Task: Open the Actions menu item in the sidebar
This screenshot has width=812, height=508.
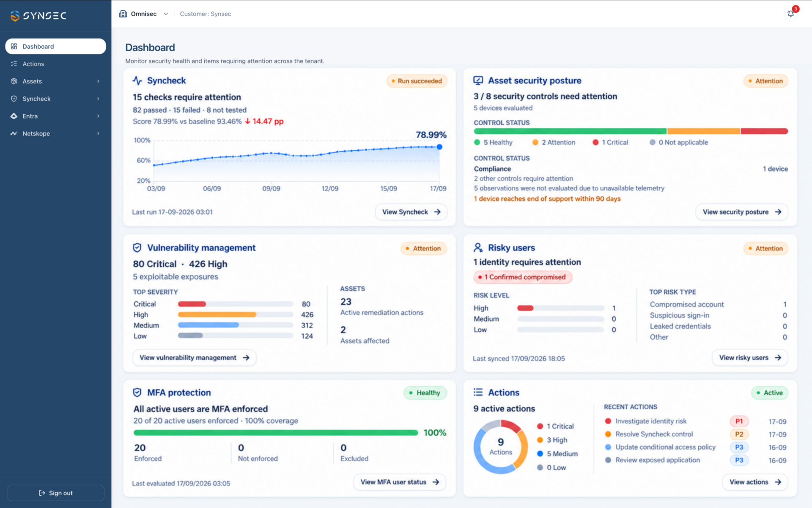Action: coord(55,64)
